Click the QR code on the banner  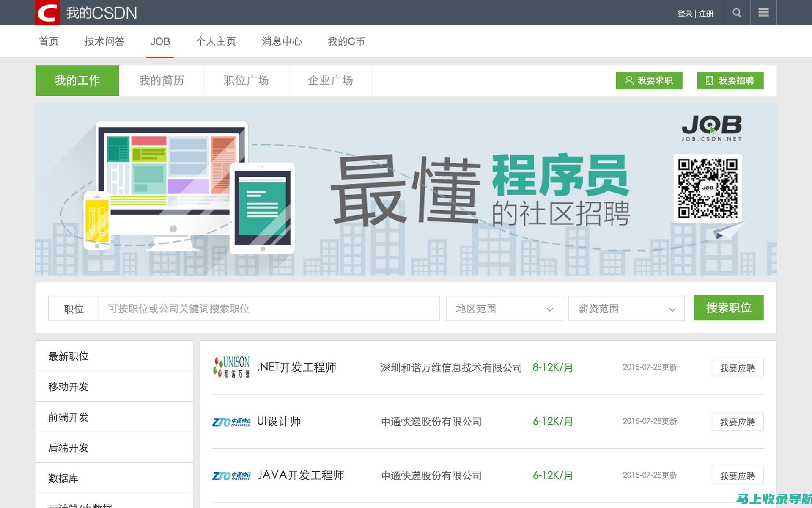pos(708,188)
